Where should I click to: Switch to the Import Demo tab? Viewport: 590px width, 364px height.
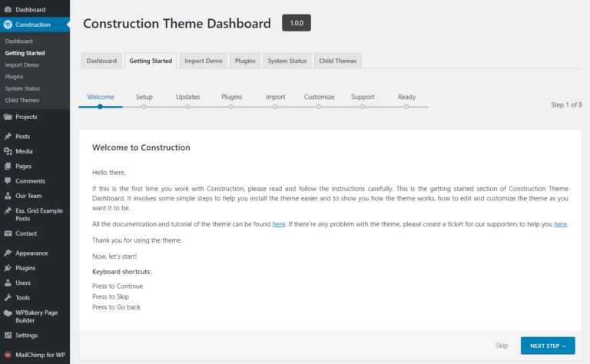tap(203, 61)
